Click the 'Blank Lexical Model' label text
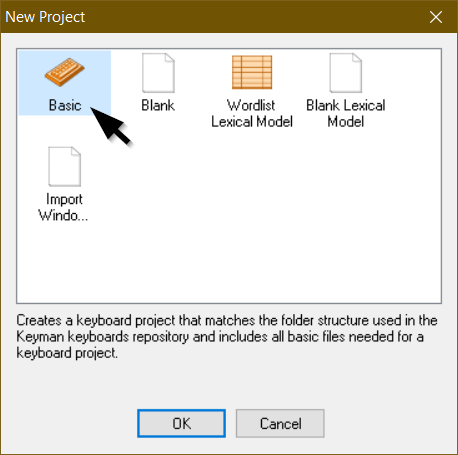 pyautogui.click(x=346, y=113)
